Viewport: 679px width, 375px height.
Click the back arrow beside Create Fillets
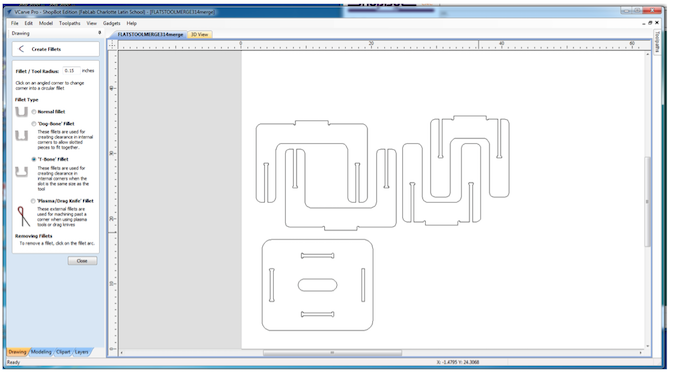(x=21, y=49)
